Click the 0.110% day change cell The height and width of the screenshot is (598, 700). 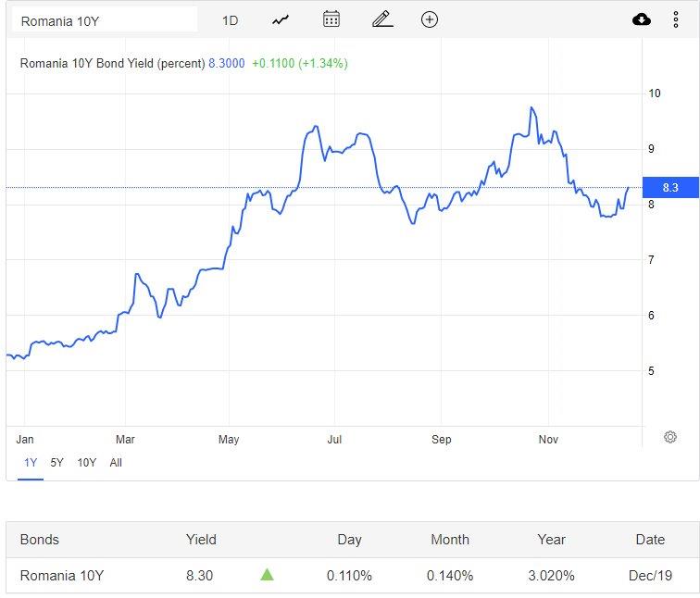point(349,575)
